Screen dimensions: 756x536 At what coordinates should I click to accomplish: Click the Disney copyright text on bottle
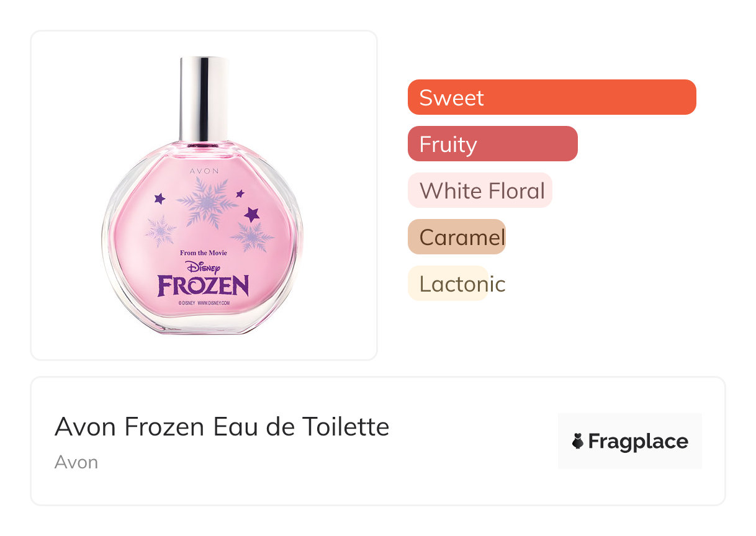[204, 303]
